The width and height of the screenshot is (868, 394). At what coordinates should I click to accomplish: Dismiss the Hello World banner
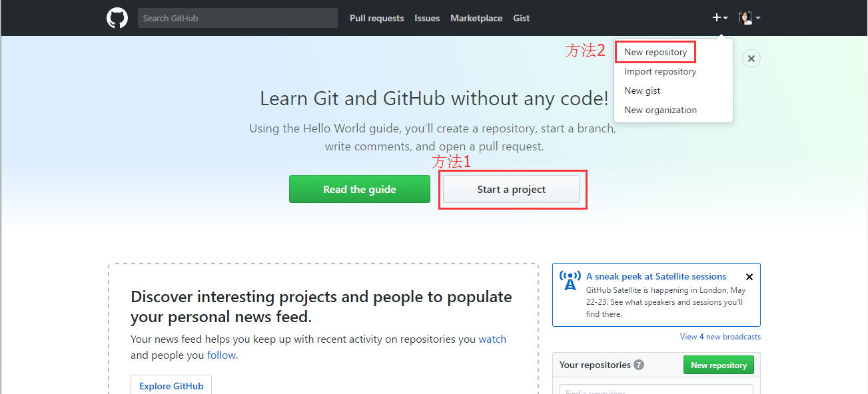pos(751,59)
